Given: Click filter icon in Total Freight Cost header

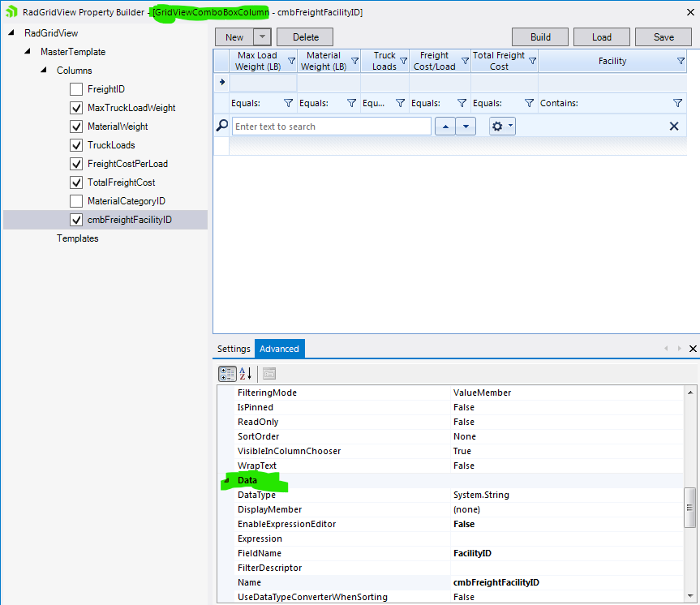Looking at the screenshot, I should tap(532, 61).
